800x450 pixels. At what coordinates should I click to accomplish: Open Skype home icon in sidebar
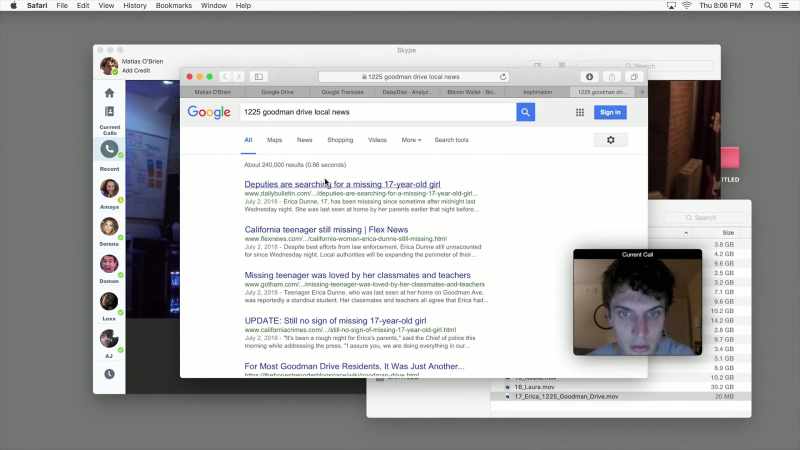(x=109, y=93)
